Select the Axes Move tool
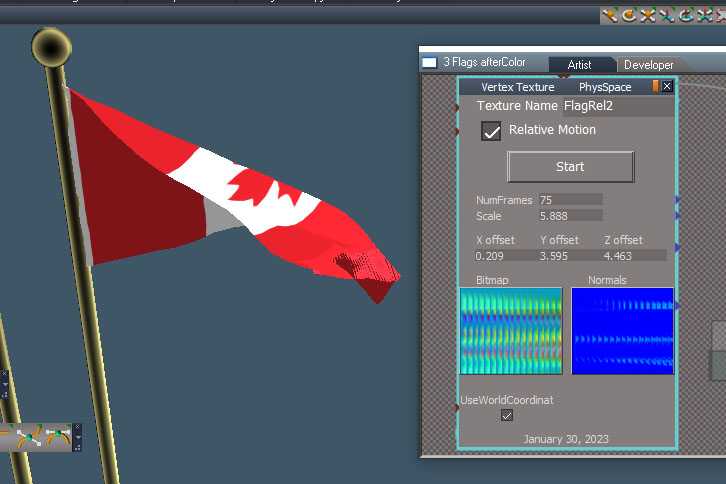Screen dimensions: 726x484 click(x=667, y=15)
